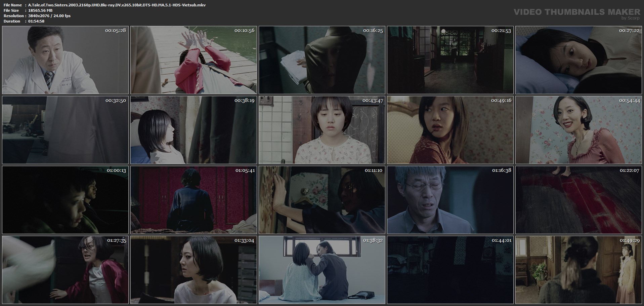Image resolution: width=644 pixels, height=306 pixels.
Task: Click the red wardrobe frame at 01:05:41
Action: [194, 200]
